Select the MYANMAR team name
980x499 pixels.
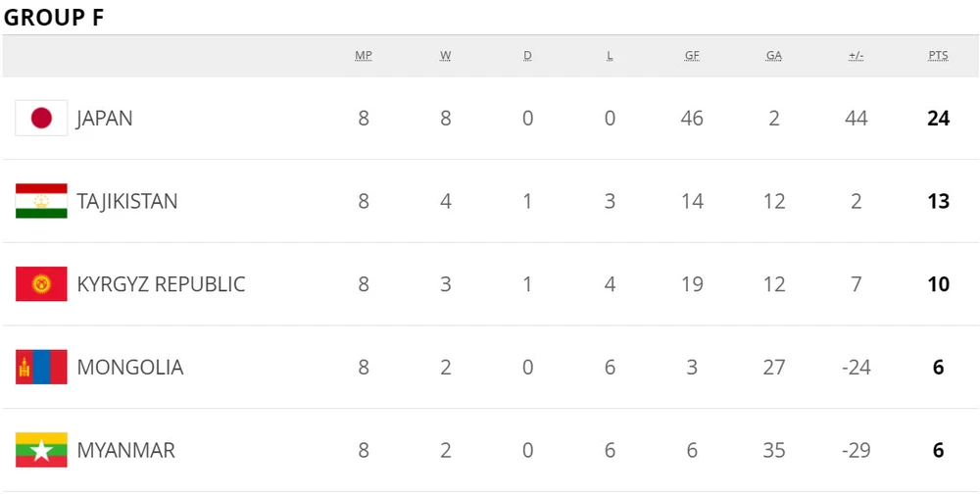(126, 451)
